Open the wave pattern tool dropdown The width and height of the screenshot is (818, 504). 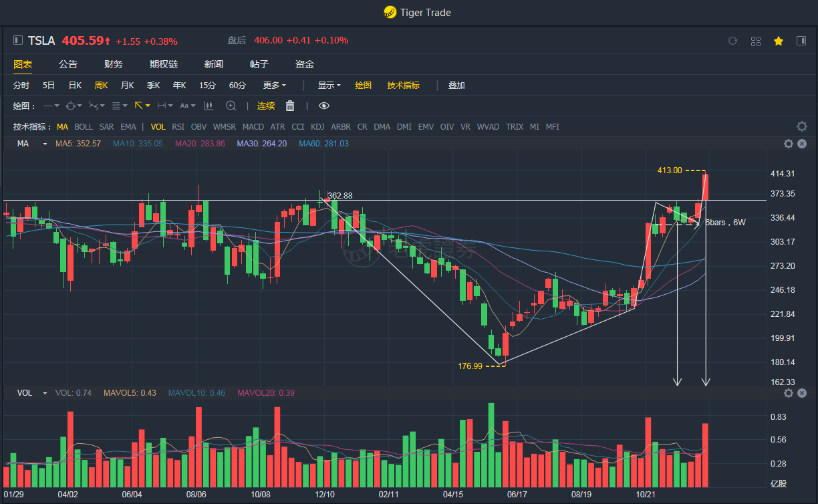(98, 106)
